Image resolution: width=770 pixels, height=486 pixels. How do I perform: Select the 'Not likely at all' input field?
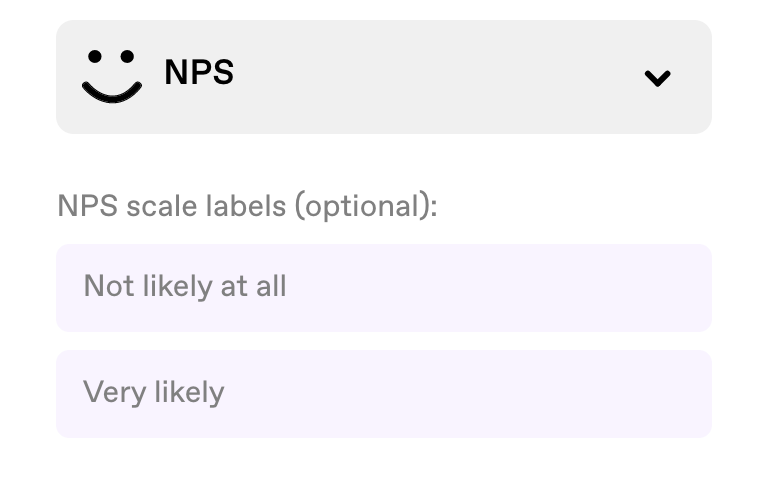(x=384, y=288)
